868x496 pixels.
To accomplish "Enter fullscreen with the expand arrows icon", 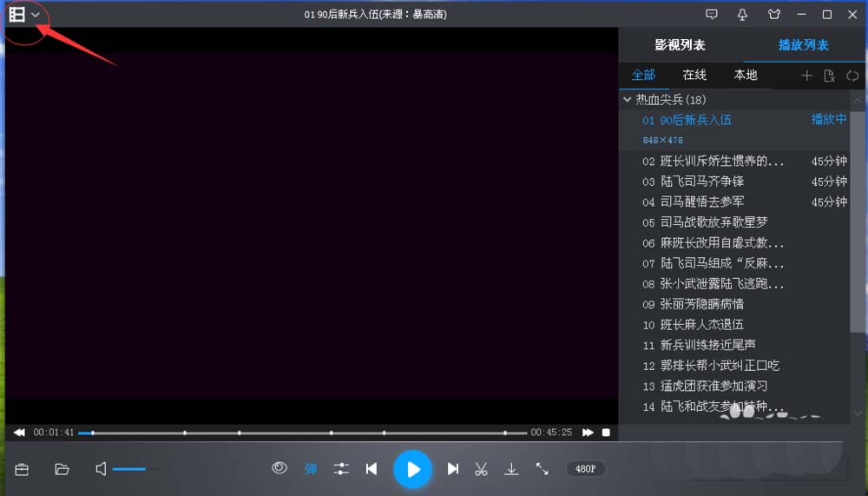I will tap(542, 469).
